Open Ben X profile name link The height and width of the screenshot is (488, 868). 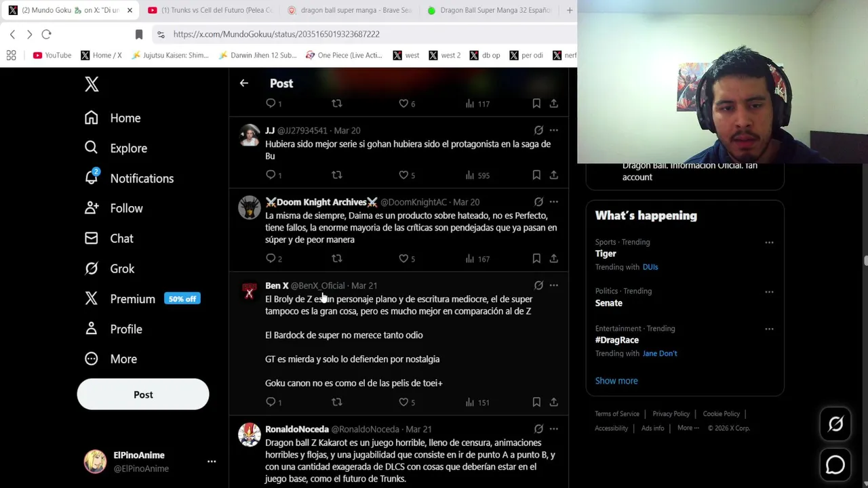277,285
